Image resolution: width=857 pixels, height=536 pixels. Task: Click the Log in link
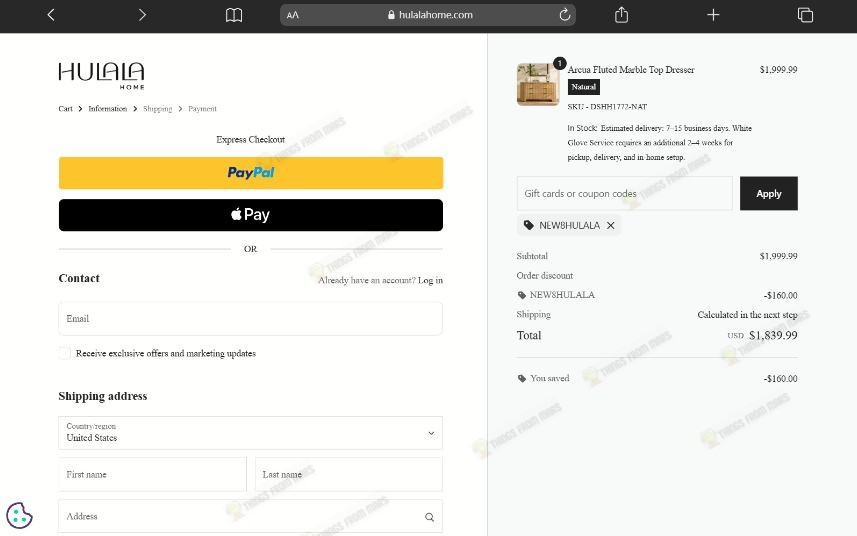pos(431,280)
